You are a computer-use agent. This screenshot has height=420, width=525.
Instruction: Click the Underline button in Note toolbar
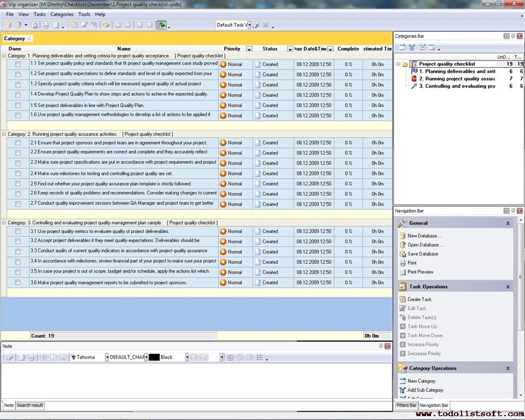coord(63,357)
